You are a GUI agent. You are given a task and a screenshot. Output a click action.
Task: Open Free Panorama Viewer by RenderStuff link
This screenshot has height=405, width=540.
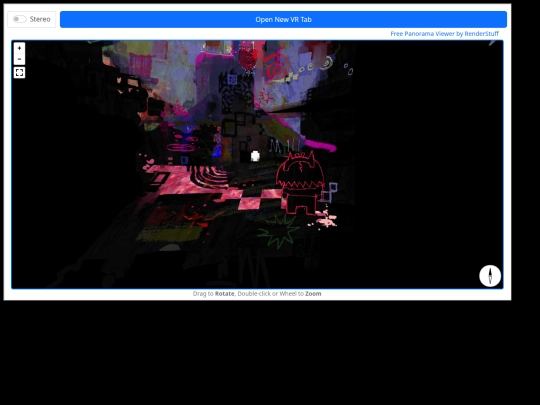[444, 34]
